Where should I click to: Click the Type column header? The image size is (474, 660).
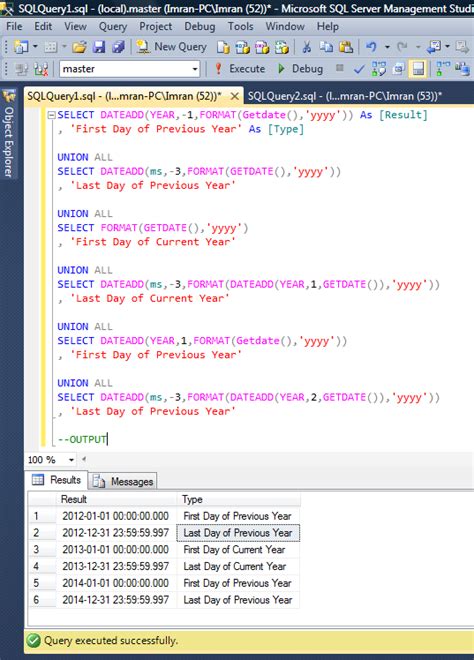pos(239,499)
